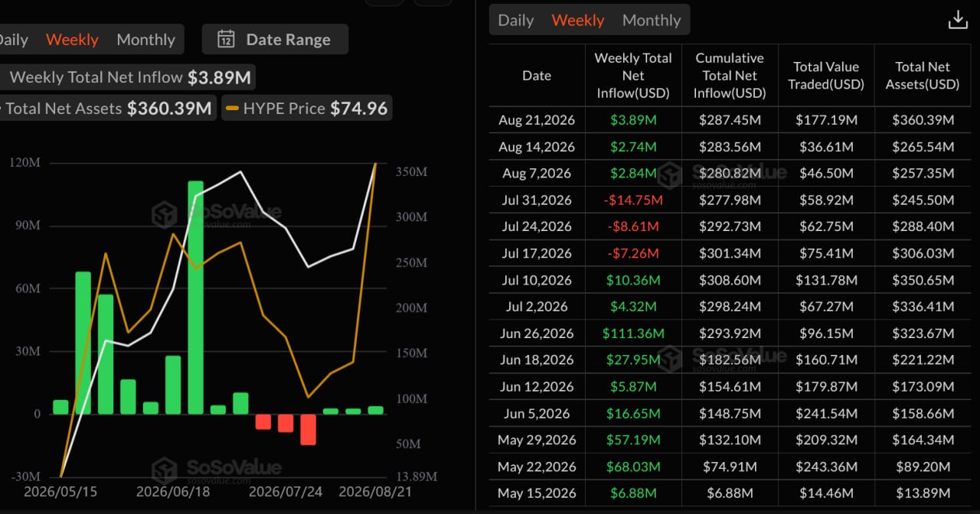980x514 pixels.
Task: Select the Jun 18,2026 date cell
Action: point(537,360)
